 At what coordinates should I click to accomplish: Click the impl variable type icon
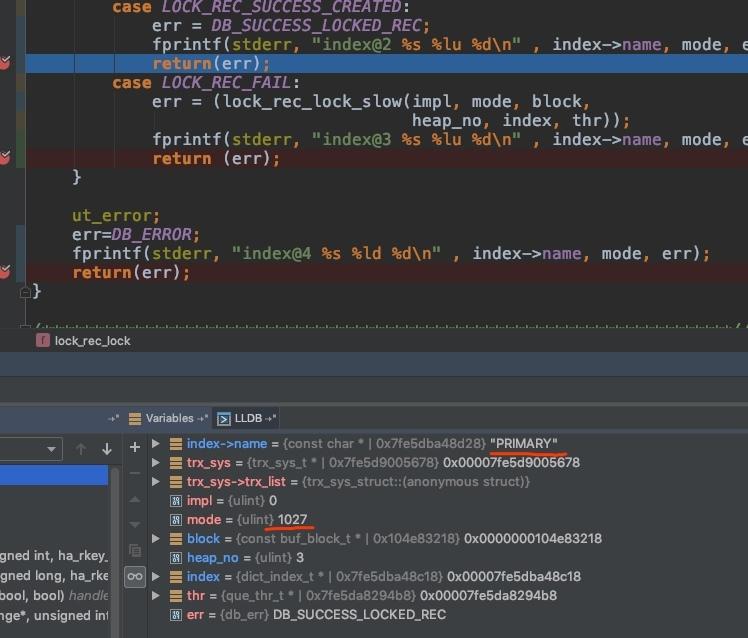[x=176, y=501]
